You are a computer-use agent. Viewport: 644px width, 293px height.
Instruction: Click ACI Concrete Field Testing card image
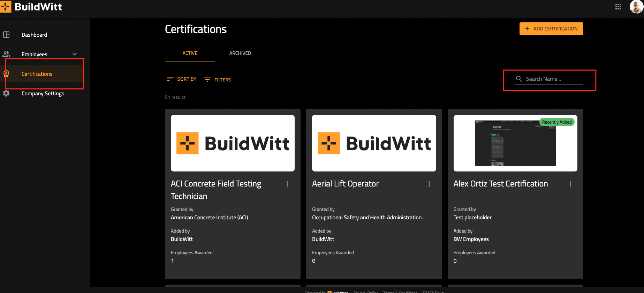(x=233, y=143)
